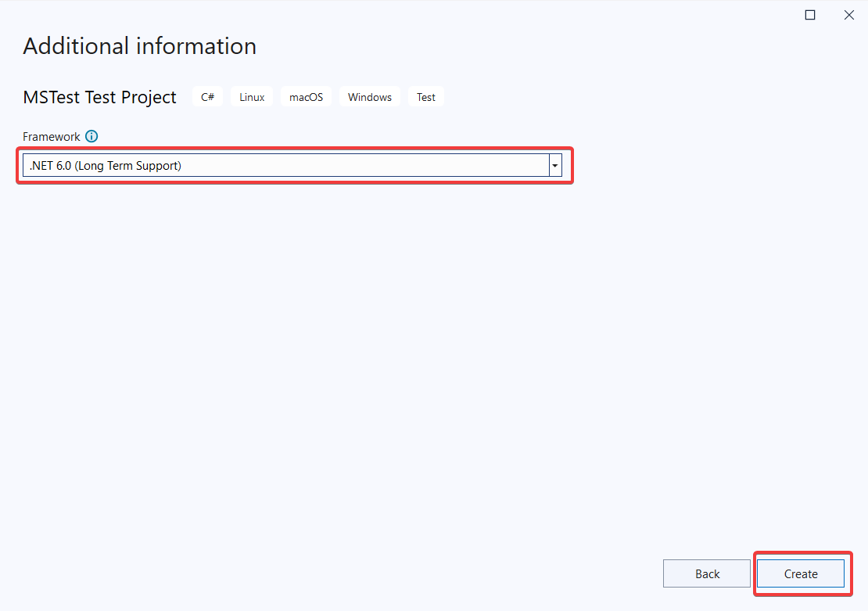
Task: Click the Linux platform tag
Action: (252, 96)
